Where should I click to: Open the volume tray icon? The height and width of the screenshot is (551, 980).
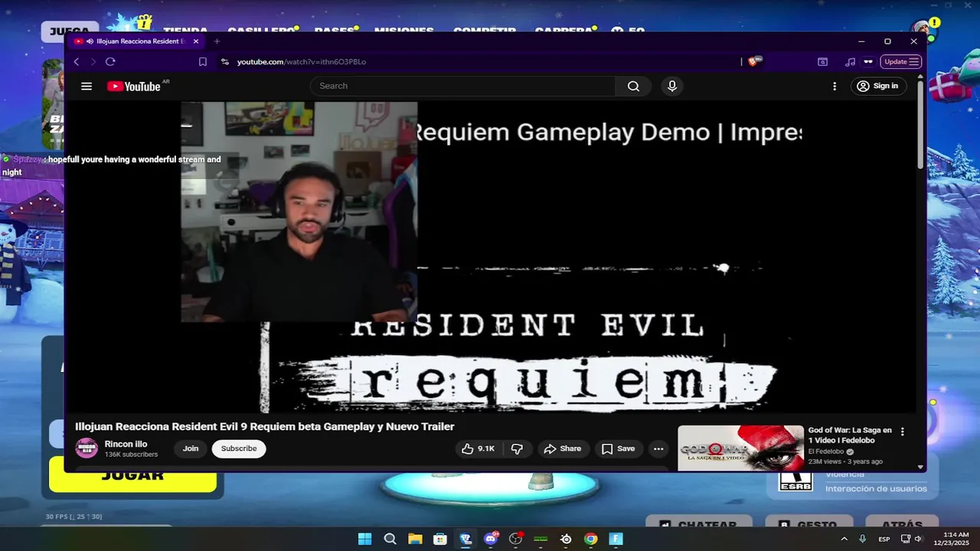click(x=919, y=539)
